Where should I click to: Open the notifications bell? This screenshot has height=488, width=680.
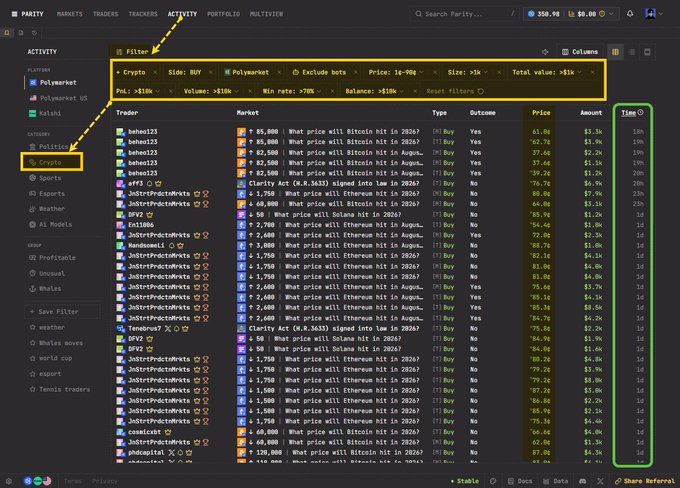click(630, 14)
